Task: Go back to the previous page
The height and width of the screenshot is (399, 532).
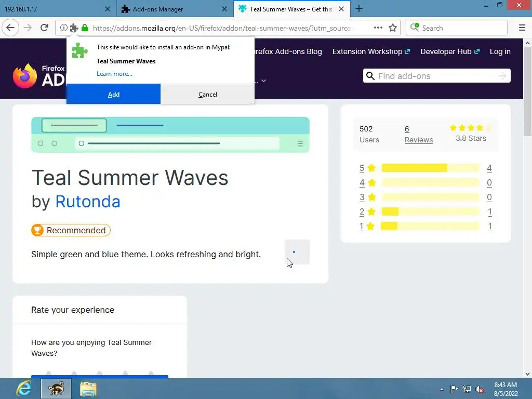Action: [10, 28]
